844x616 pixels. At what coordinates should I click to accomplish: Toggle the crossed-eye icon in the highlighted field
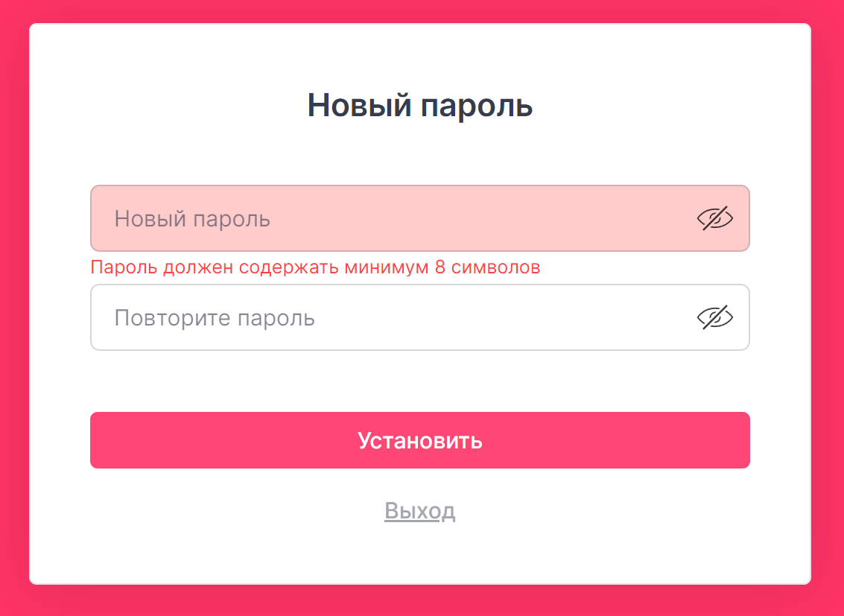715,218
